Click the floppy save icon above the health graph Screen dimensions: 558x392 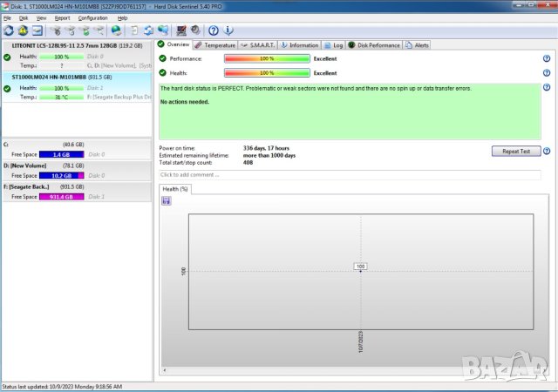[x=166, y=200]
